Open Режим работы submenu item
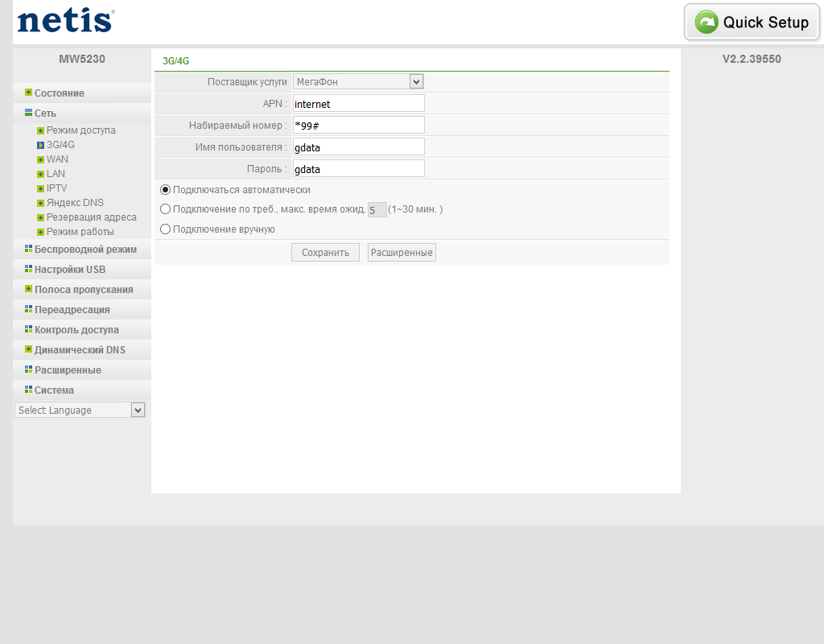 pos(80,232)
